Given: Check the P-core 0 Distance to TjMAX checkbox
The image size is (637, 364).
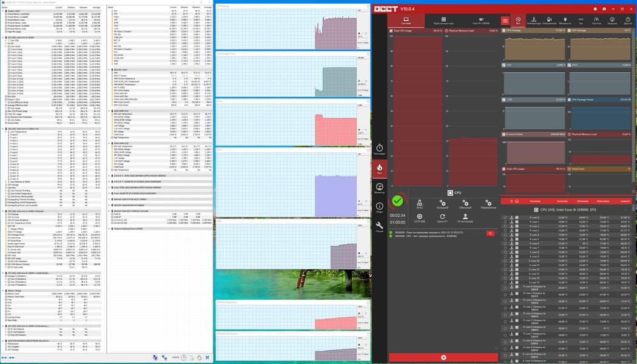Looking at the screenshot, I should click(505, 288).
